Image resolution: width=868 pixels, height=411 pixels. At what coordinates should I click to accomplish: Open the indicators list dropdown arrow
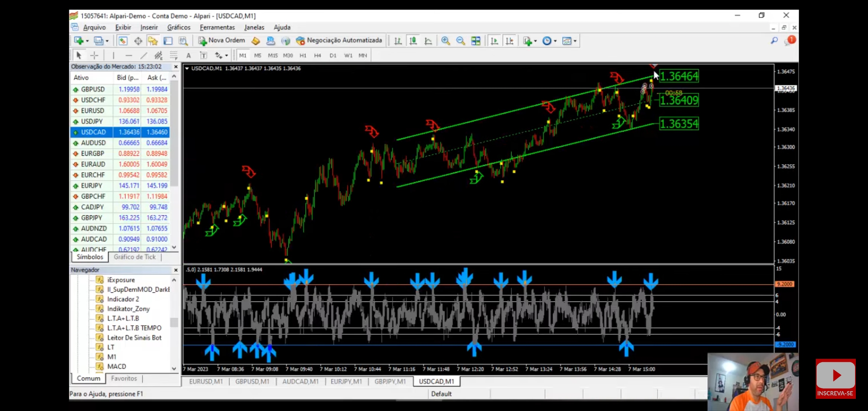pos(535,41)
